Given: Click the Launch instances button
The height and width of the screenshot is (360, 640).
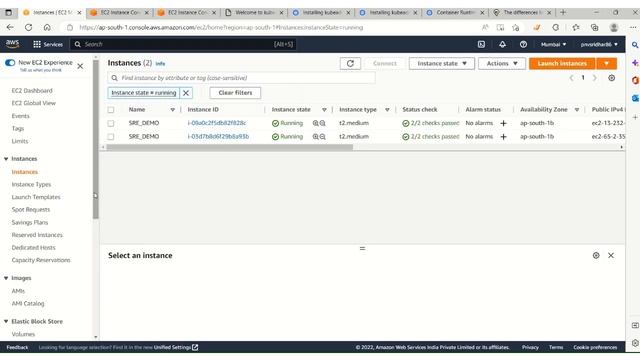Looking at the screenshot, I should [562, 63].
